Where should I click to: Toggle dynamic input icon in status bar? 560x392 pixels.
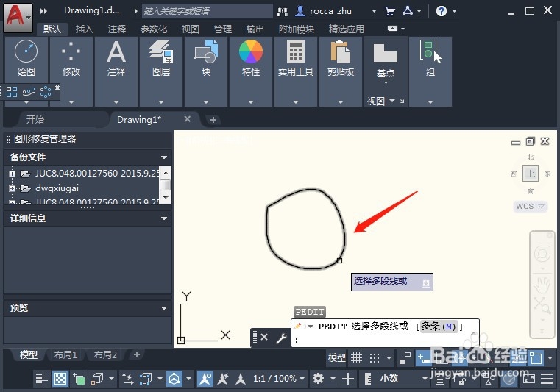pyautogui.click(x=424, y=357)
